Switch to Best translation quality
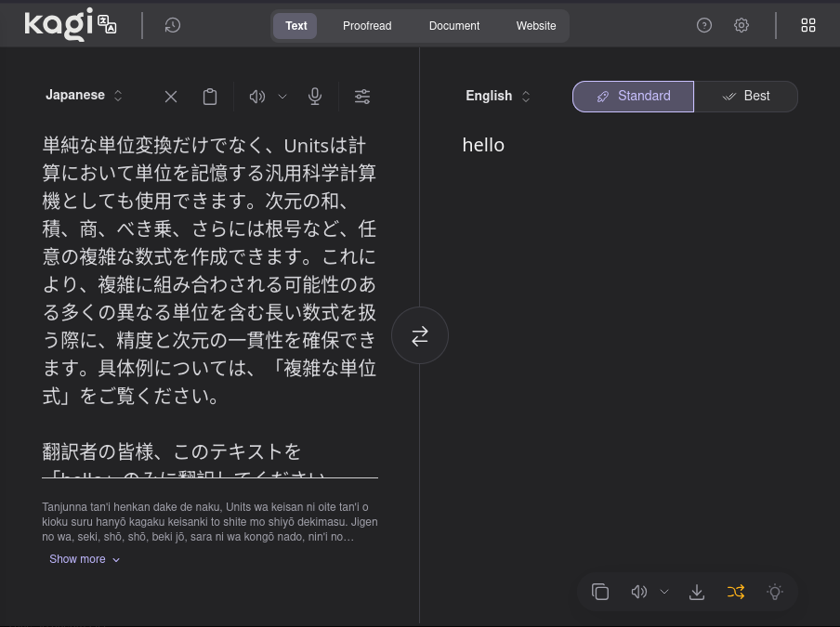The height and width of the screenshot is (627, 840). pos(746,96)
